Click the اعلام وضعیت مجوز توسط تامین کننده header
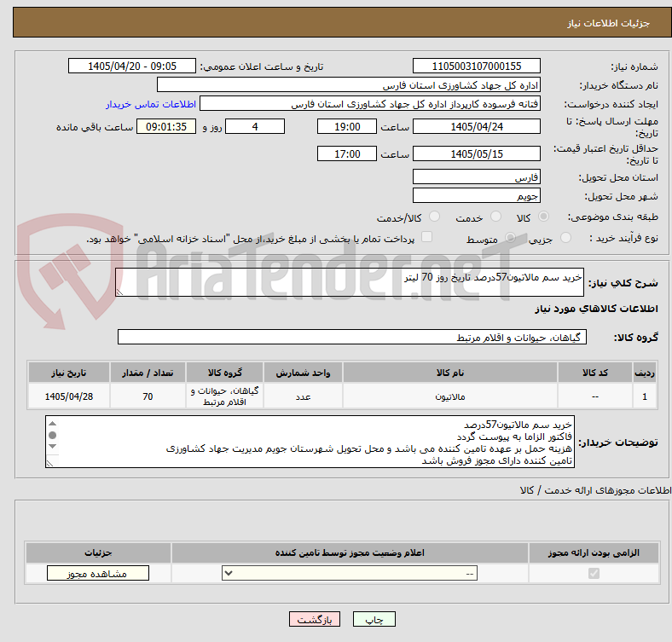Viewport: 672px width, 642px height. (x=350, y=552)
